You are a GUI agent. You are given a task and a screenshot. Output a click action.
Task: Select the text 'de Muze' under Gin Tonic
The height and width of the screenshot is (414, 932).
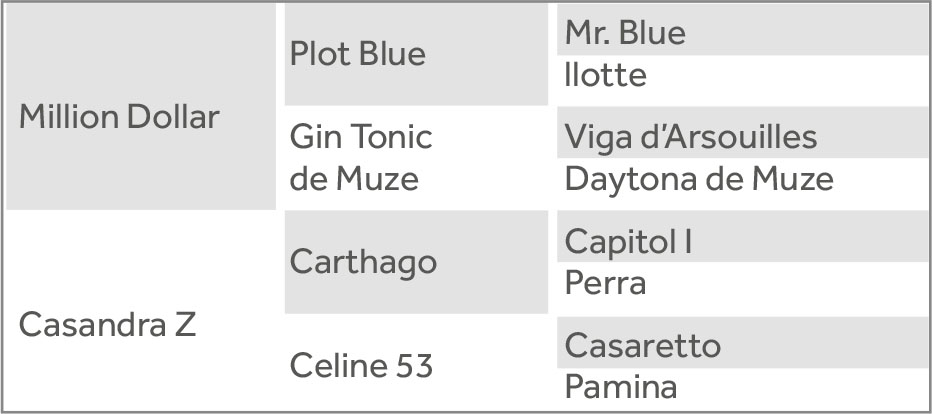click(354, 179)
